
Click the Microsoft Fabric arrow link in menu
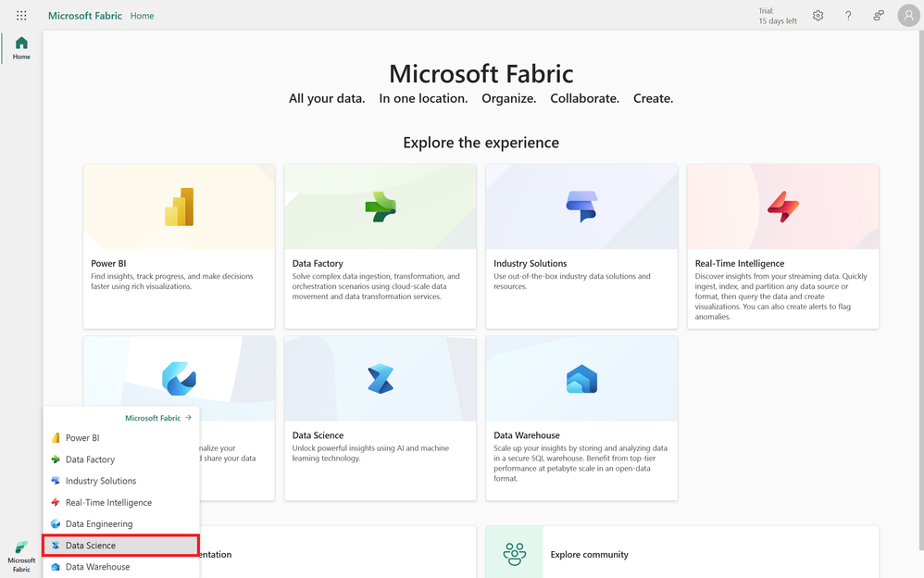[158, 418]
